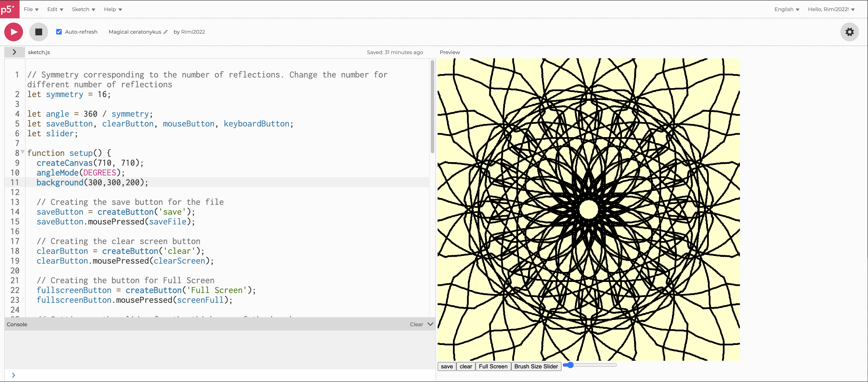Stop the sketch with the Stop button
The width and height of the screenshot is (868, 382).
coord(39,32)
